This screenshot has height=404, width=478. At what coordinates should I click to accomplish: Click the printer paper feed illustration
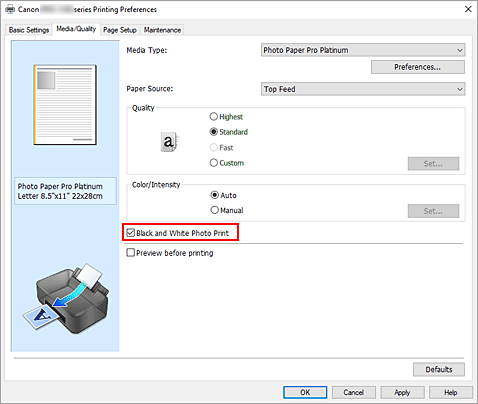coord(66,299)
